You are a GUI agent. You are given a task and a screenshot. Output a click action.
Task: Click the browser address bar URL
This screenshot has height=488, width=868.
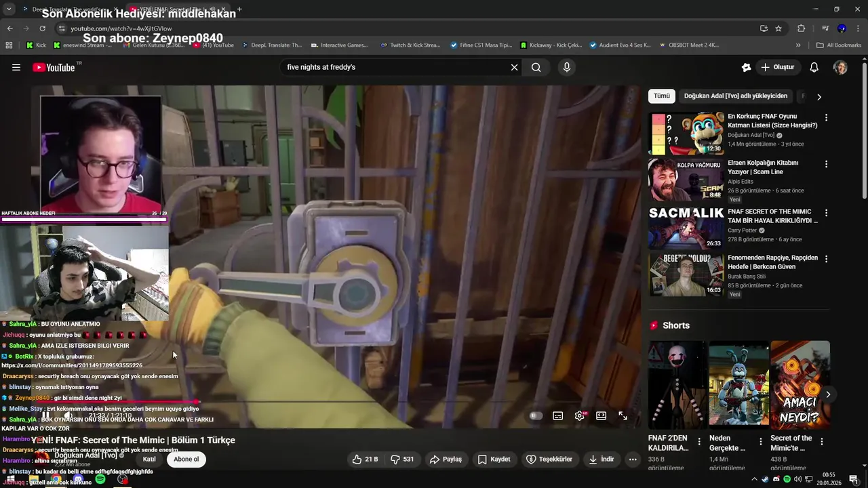(121, 28)
